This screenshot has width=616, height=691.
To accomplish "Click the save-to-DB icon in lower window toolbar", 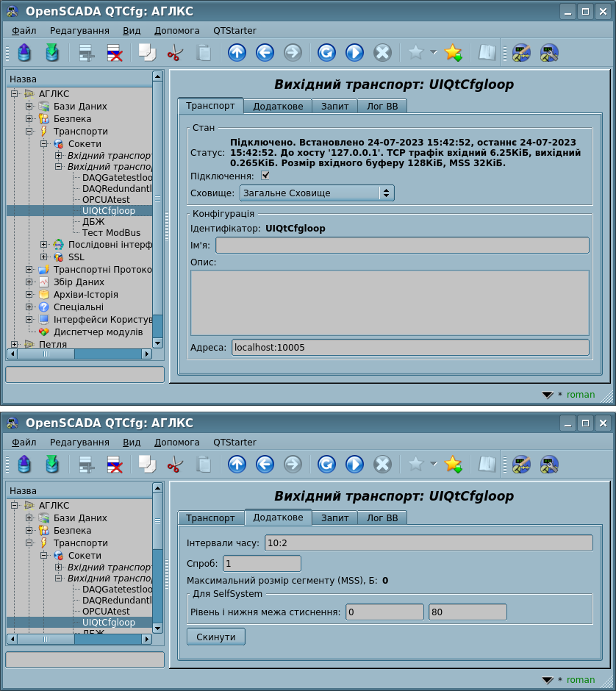I will tap(51, 464).
